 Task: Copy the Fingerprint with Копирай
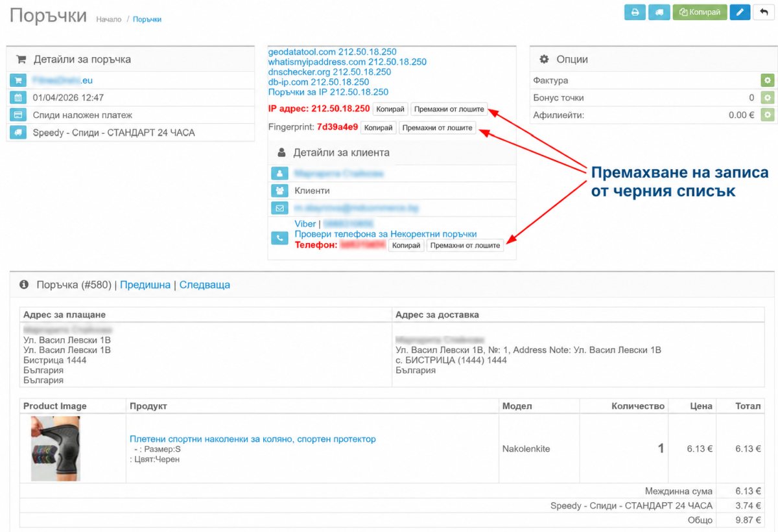click(379, 128)
